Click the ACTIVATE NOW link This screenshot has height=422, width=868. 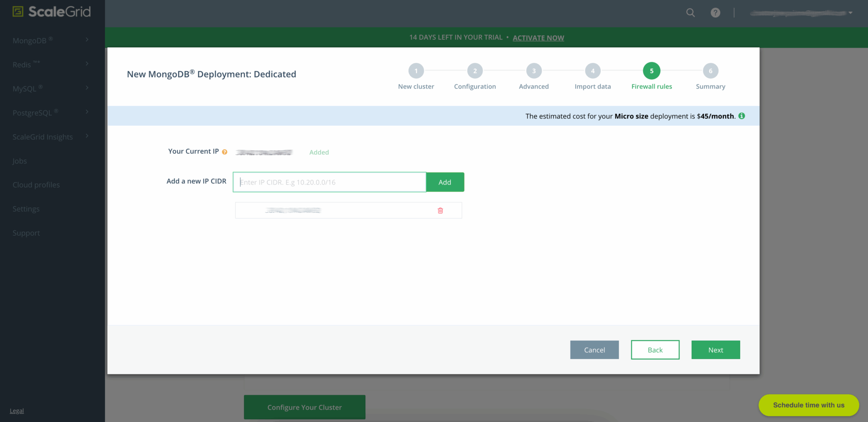click(538, 38)
